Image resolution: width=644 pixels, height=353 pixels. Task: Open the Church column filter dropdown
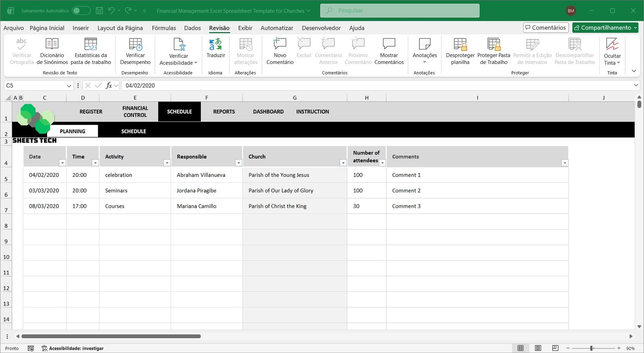pos(343,163)
